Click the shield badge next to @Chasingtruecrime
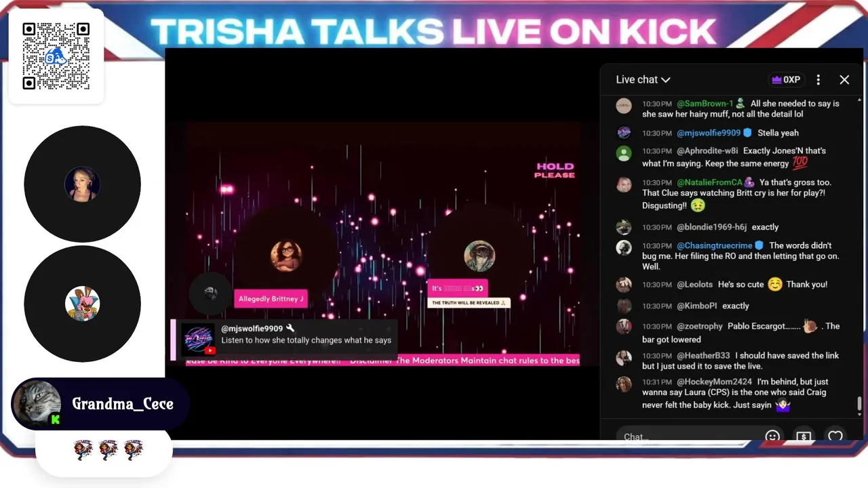Image resolution: width=868 pixels, height=488 pixels. (x=759, y=245)
